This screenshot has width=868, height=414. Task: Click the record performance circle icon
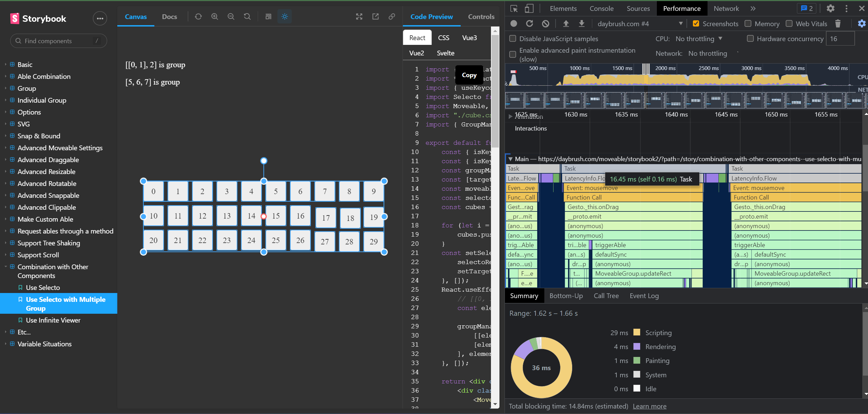point(513,24)
